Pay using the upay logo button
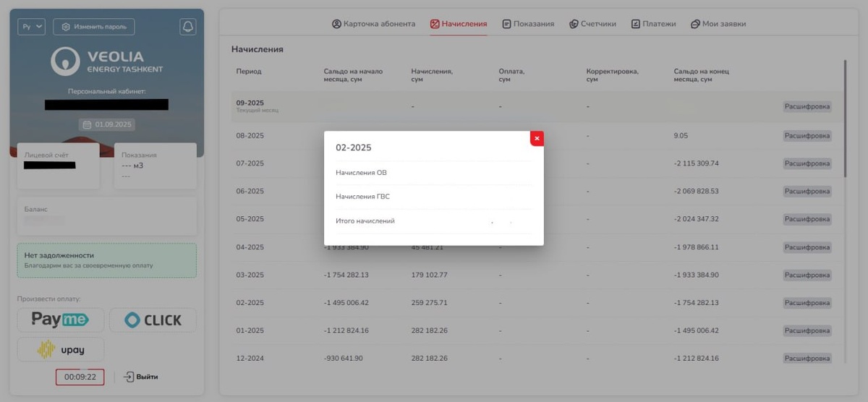Screen dimensions: 868x402 61,349
